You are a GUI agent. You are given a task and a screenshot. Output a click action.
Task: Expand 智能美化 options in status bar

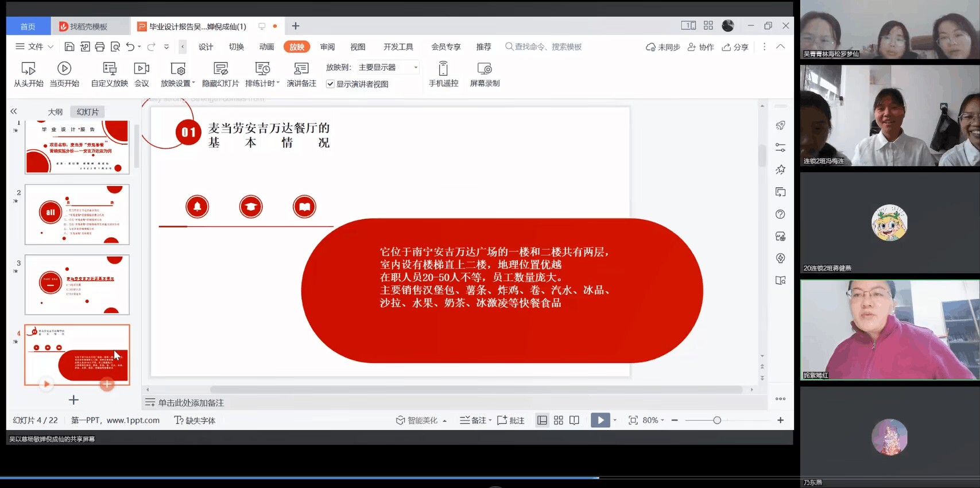click(444, 421)
